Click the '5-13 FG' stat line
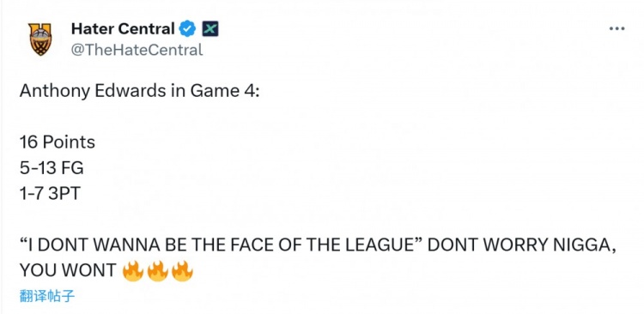The height and width of the screenshot is (314, 644). click(x=52, y=168)
